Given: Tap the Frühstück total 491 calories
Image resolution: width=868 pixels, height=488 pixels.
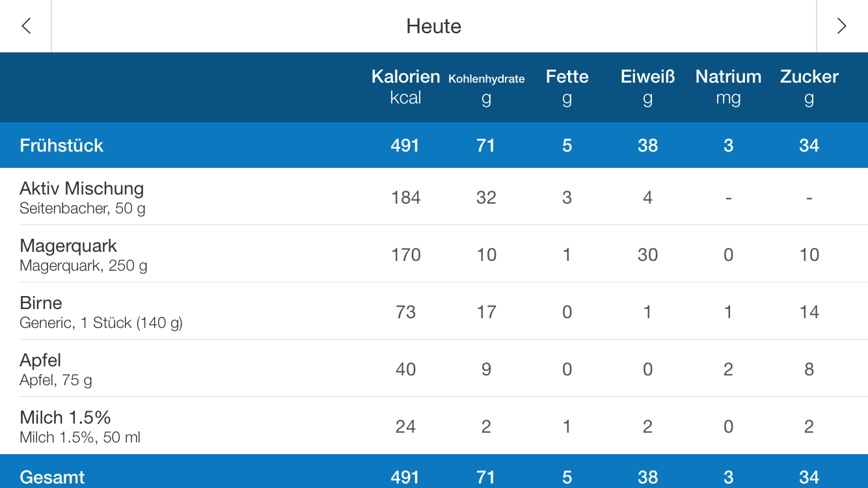Looking at the screenshot, I should 405,145.
